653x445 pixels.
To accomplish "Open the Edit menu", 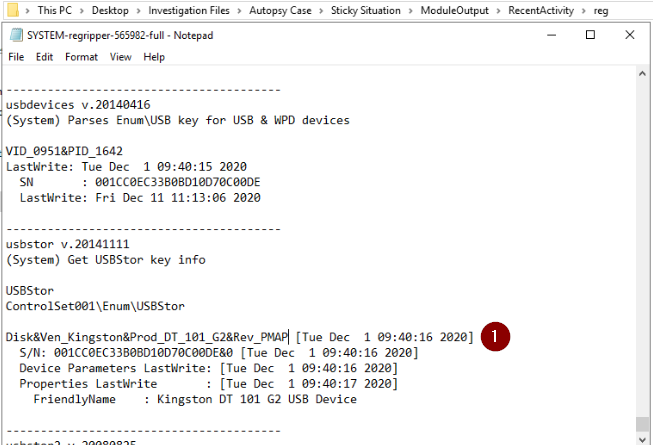I will tap(45, 57).
